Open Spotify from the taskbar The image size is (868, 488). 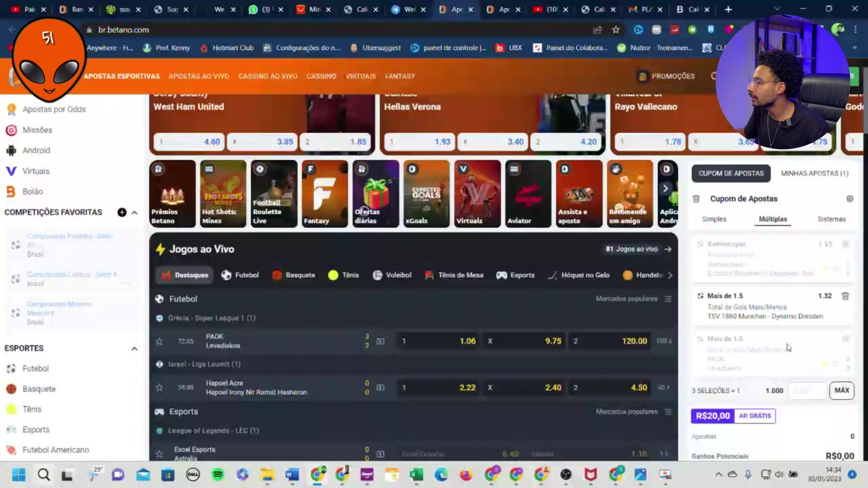click(218, 474)
